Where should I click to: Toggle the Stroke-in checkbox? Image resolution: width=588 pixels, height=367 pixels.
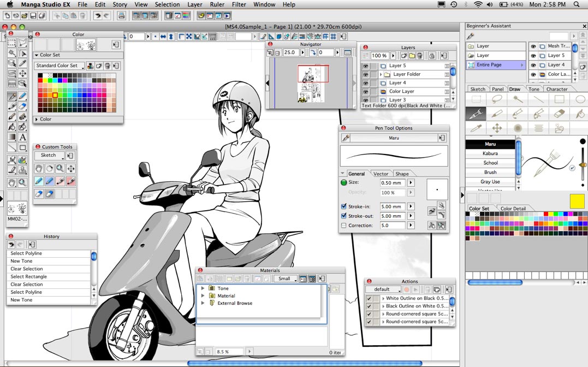coord(343,206)
